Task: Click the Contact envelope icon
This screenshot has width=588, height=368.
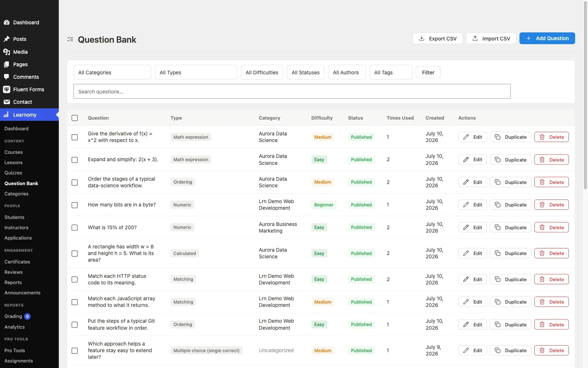Action: coord(7,102)
